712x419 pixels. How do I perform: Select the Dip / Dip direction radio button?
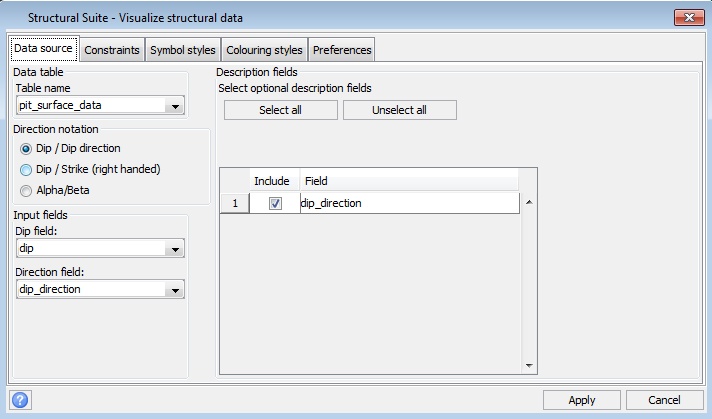pos(26,148)
